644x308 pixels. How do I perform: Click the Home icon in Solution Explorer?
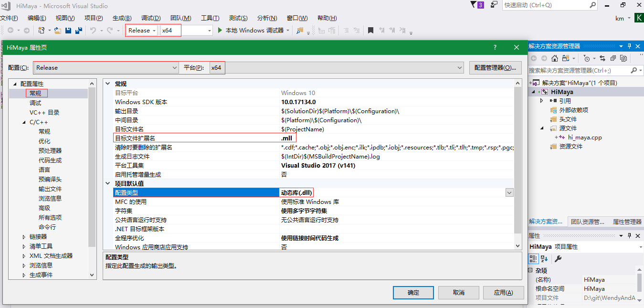(x=554, y=58)
